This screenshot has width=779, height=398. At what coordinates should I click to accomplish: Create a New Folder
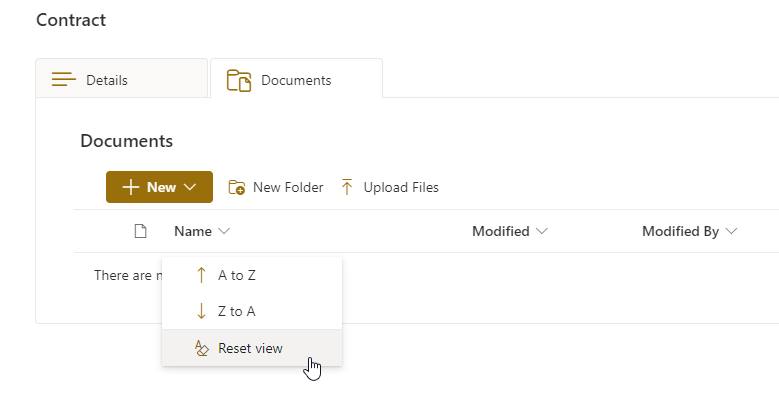pyautogui.click(x=276, y=187)
